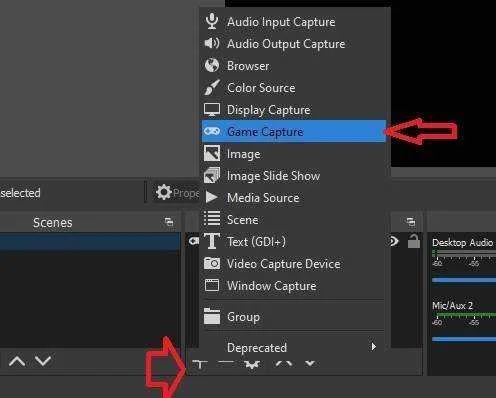Adjust Mic/Aux 2 volume slider

click(464, 339)
